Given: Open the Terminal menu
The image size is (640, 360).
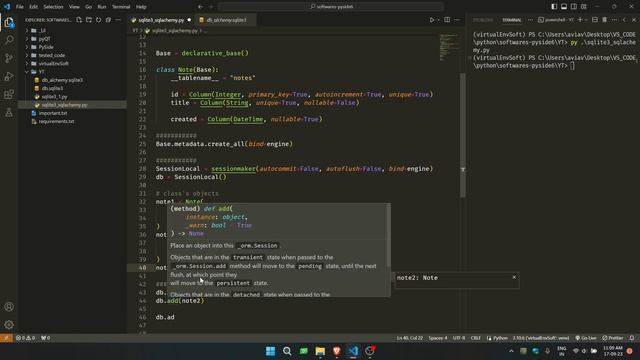Looking at the screenshot, I should coord(121,7).
